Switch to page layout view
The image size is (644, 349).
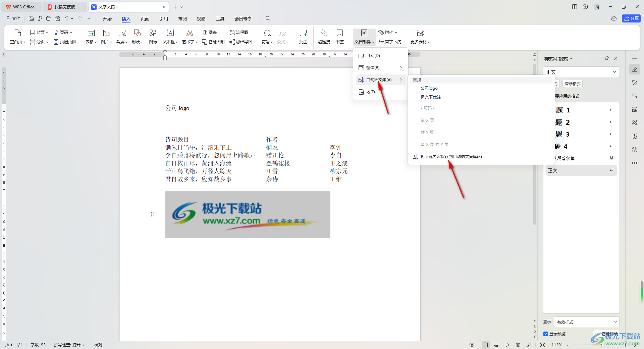[486, 345]
